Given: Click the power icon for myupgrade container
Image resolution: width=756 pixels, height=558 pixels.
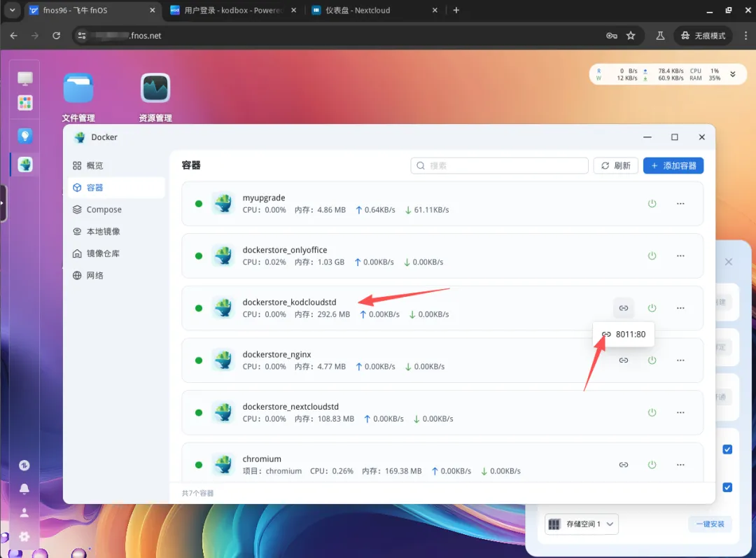Looking at the screenshot, I should click(652, 204).
